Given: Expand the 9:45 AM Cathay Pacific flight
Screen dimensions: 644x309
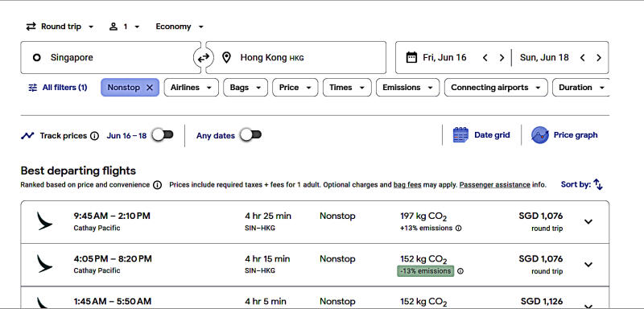Looking at the screenshot, I should click(588, 221).
